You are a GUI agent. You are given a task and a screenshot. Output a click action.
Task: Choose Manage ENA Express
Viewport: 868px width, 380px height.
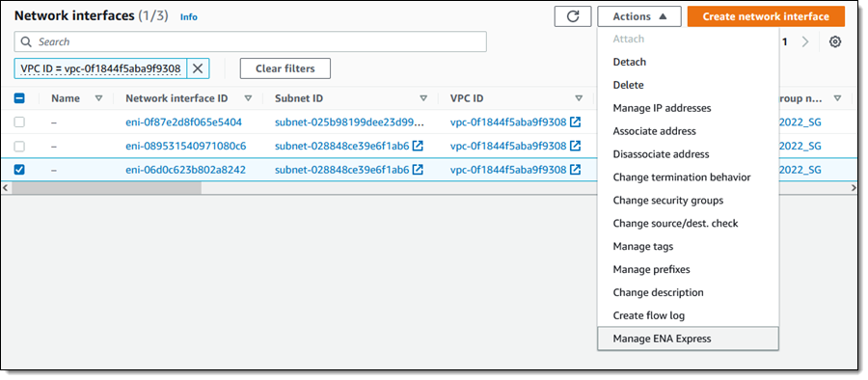coord(688,339)
